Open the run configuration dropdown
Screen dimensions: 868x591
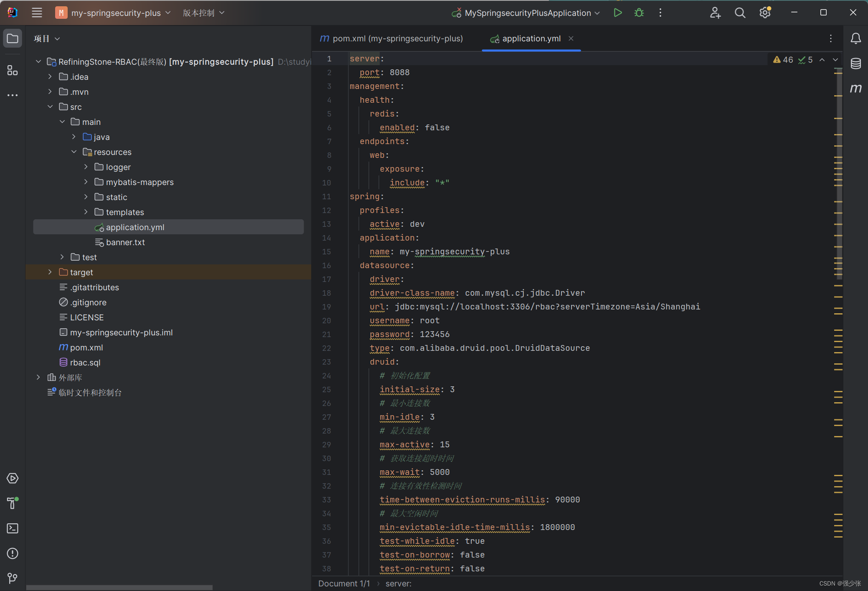[x=526, y=13]
